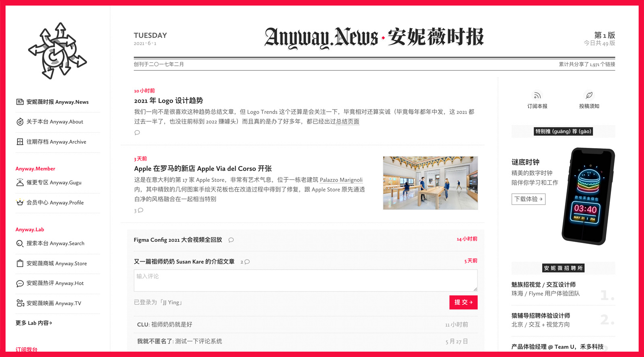Open 关于本台 Anyway.About page
This screenshot has width=644, height=357.
pos(55,122)
